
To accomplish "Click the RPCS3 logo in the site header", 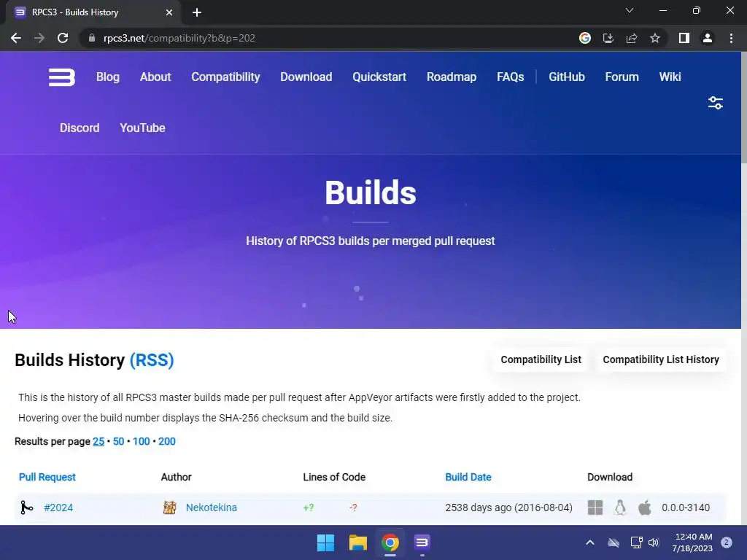I will coord(62,77).
